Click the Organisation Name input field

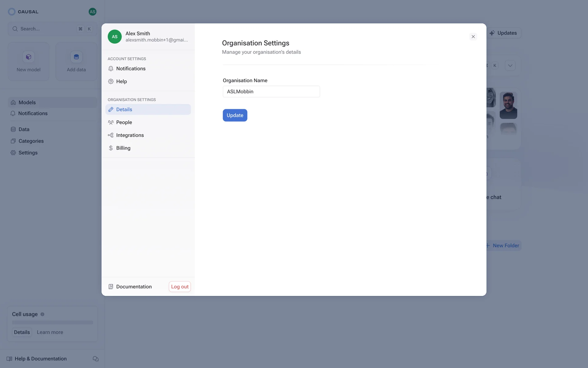[271, 91]
